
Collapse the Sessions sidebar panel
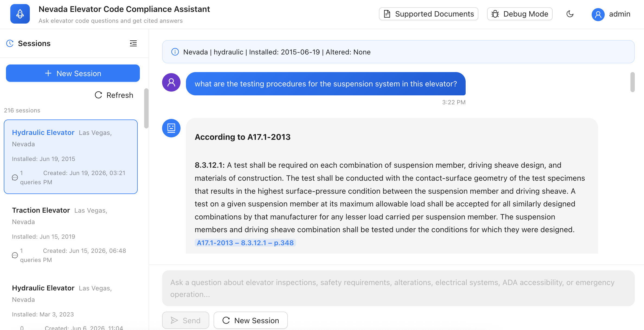coord(133,43)
